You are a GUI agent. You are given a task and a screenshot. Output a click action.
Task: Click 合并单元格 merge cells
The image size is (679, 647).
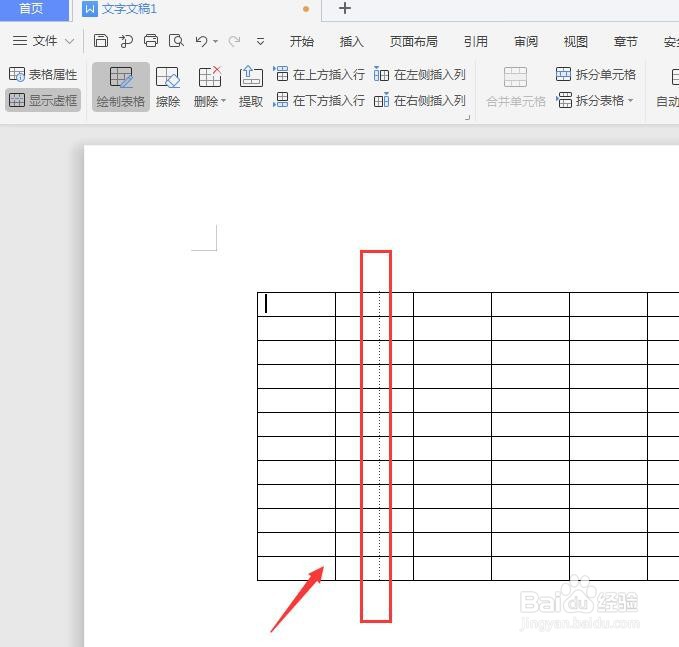(515, 87)
